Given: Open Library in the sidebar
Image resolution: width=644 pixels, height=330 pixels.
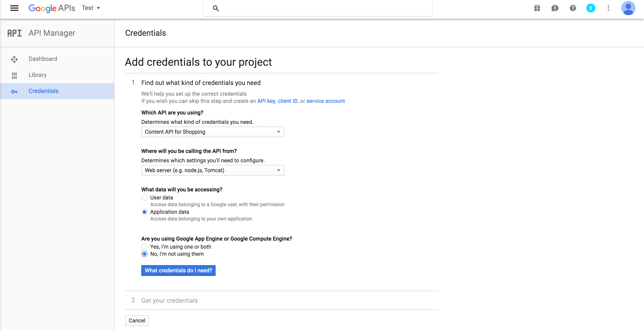Looking at the screenshot, I should [57, 75].
